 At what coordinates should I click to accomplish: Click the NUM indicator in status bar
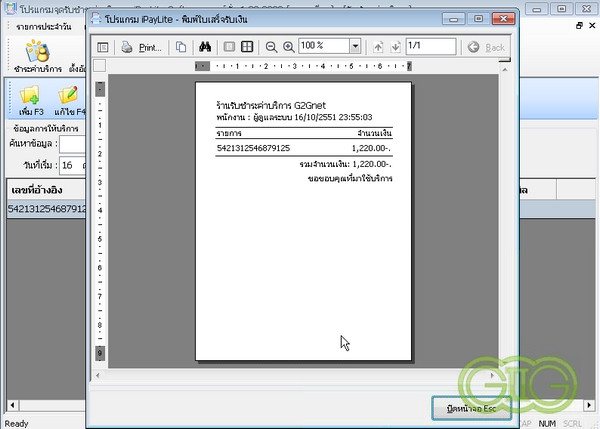pyautogui.click(x=547, y=423)
